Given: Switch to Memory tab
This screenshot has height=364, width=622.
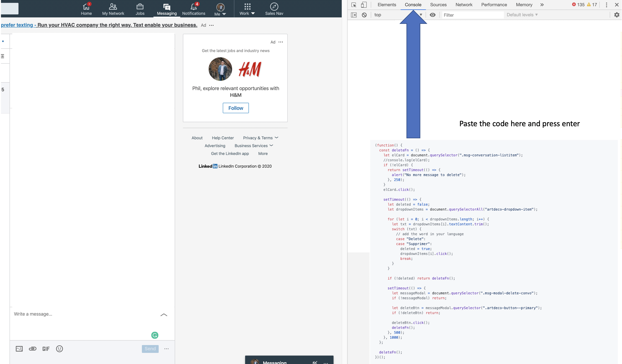Looking at the screenshot, I should pyautogui.click(x=524, y=5).
